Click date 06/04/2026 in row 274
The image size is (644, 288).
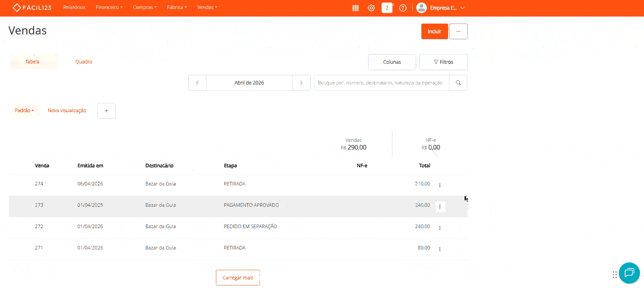pyautogui.click(x=90, y=184)
